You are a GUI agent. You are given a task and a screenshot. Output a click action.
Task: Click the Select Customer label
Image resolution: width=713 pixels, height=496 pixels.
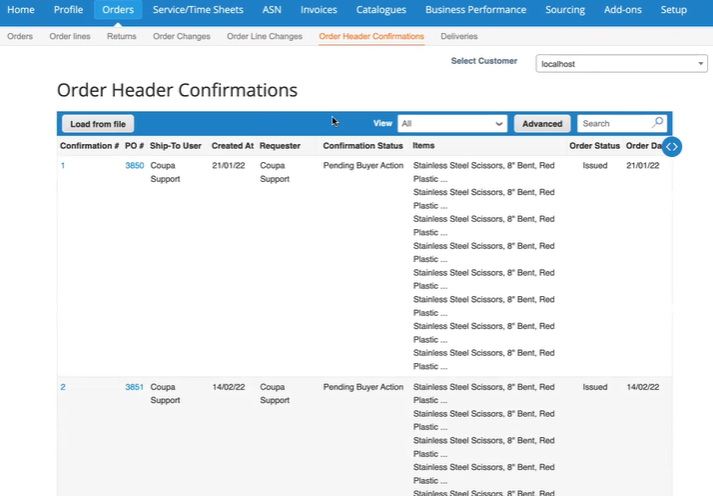(484, 61)
